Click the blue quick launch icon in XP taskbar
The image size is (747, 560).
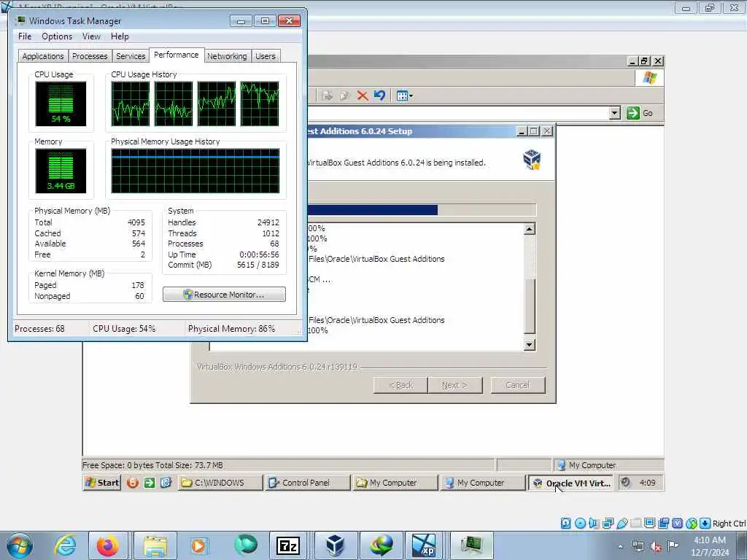[166, 483]
